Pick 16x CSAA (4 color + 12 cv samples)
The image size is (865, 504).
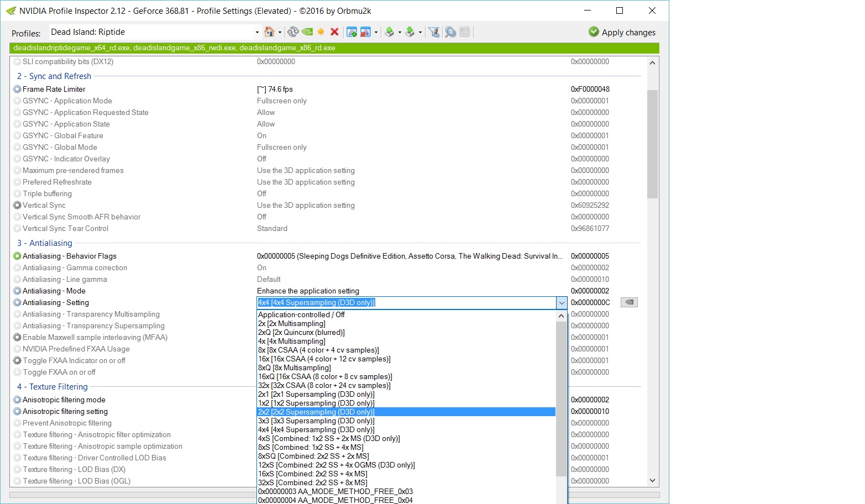[x=406, y=359]
